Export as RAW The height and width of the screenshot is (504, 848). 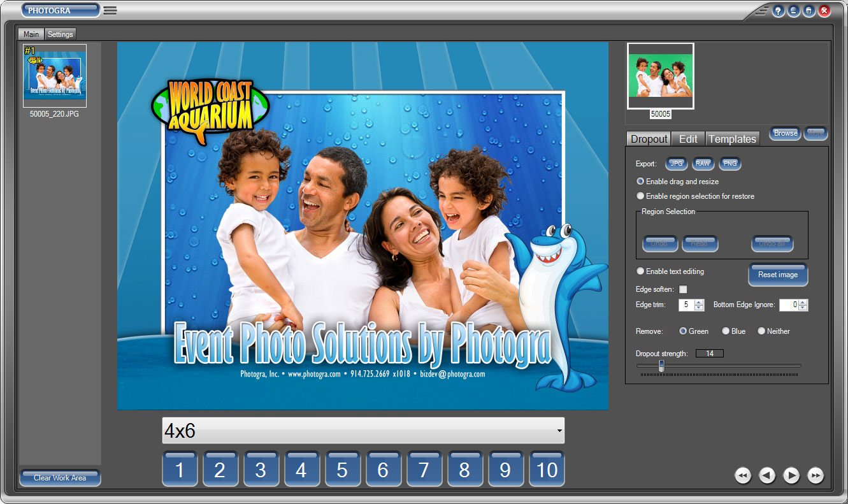703,164
